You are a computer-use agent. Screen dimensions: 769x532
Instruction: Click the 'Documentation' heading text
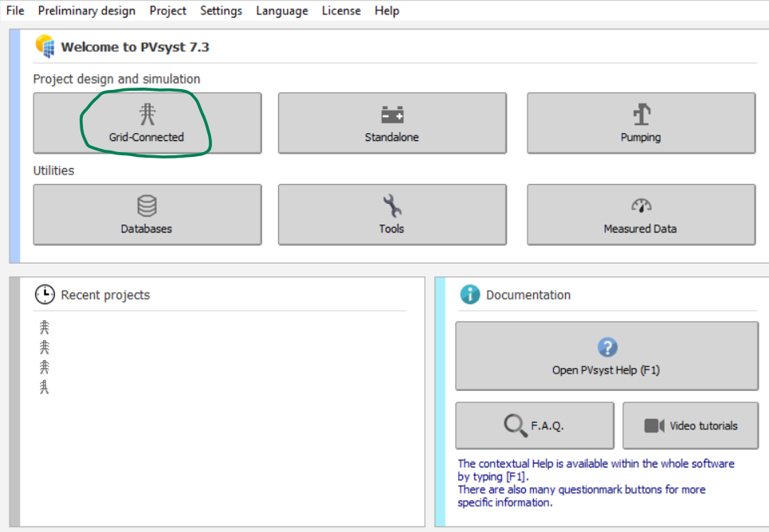point(528,295)
